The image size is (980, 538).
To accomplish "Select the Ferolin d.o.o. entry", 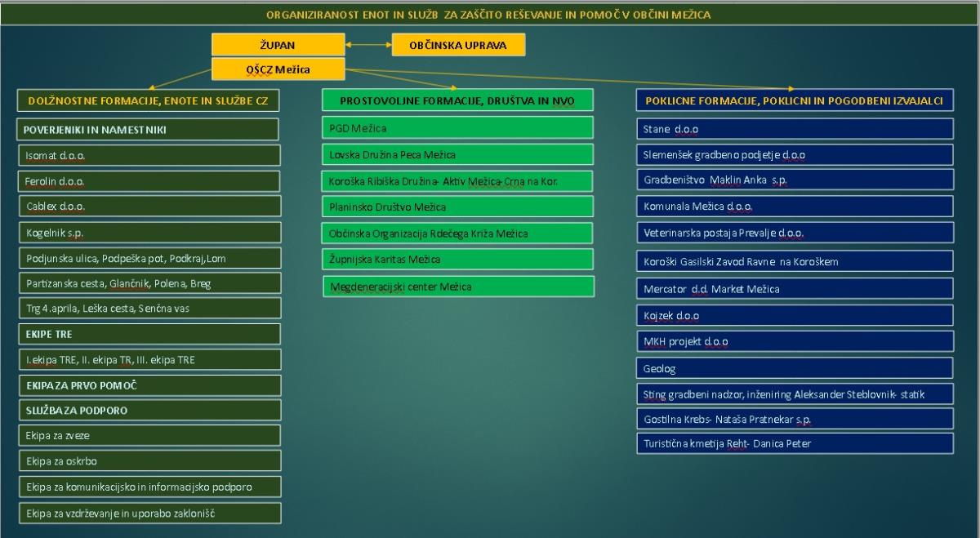I will 149,181.
